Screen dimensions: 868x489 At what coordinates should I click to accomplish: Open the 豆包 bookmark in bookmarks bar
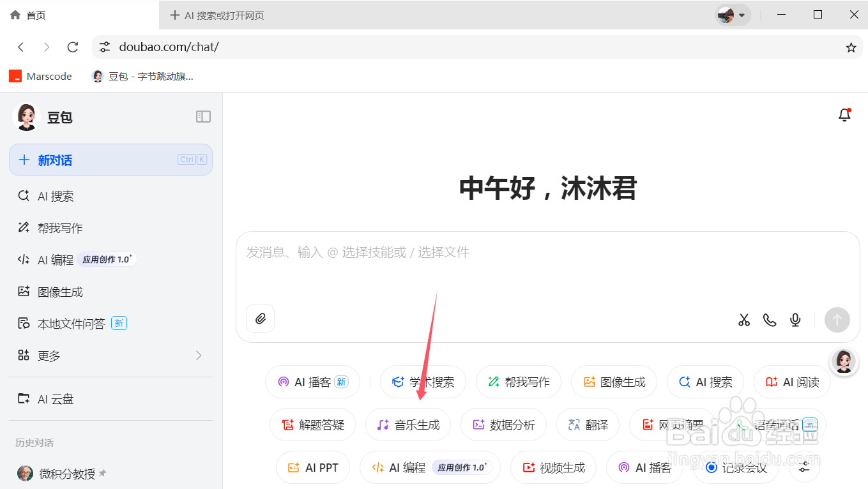pos(142,76)
